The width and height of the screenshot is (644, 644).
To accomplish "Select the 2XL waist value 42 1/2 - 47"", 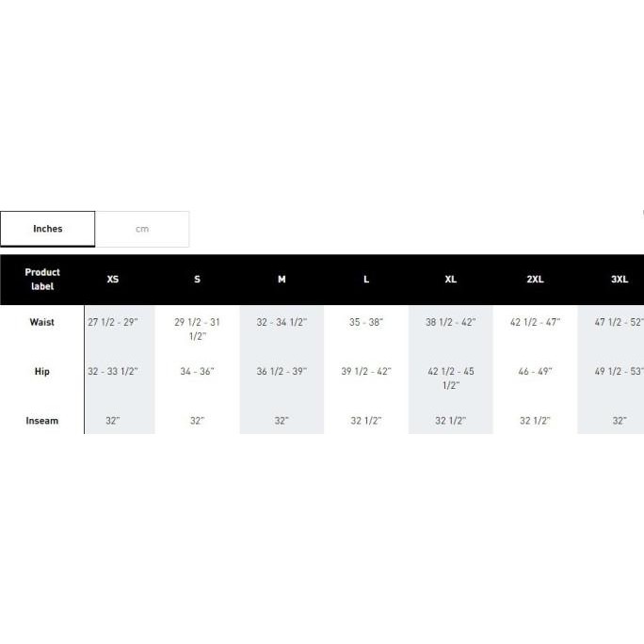I will click(x=535, y=322).
